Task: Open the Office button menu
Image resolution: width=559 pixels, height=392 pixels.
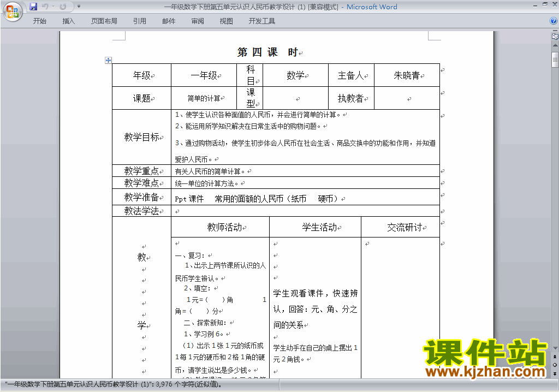Action: (13, 12)
